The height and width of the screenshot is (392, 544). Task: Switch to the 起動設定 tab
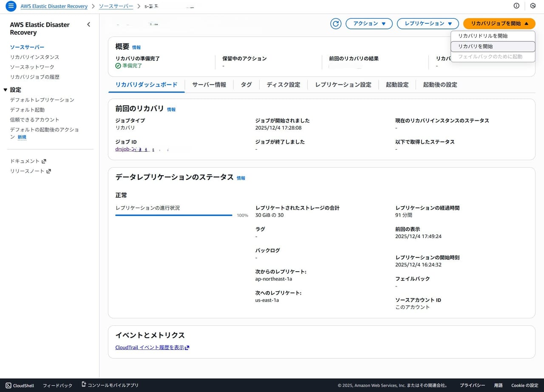[397, 85]
